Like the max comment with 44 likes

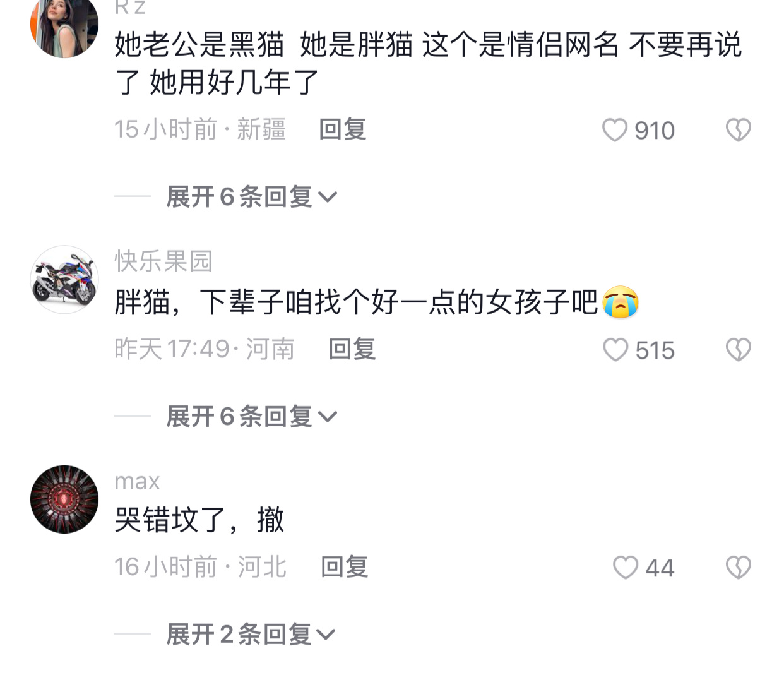pos(626,568)
